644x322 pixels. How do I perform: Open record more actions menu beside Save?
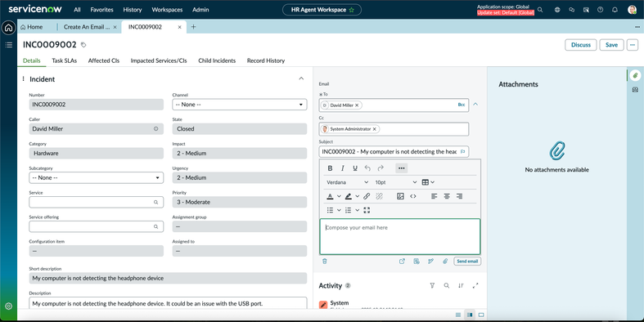(632, 45)
